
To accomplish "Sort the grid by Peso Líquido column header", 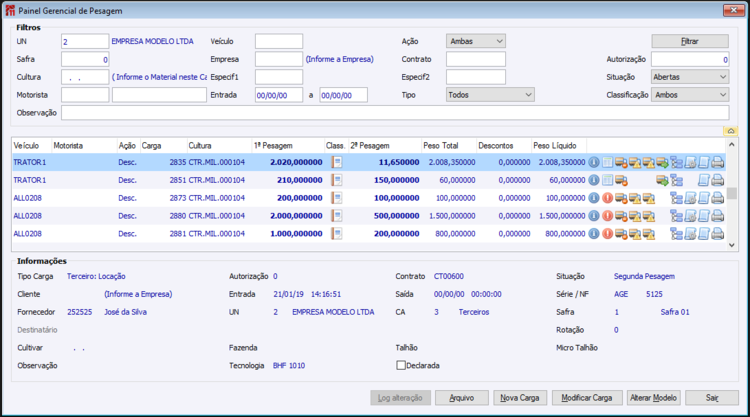I will [557, 145].
